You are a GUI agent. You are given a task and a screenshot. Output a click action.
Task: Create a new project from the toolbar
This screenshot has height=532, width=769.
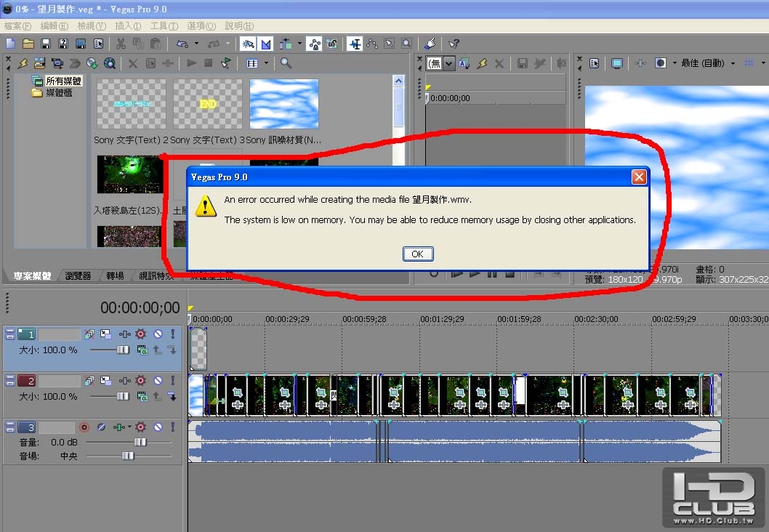10,44
